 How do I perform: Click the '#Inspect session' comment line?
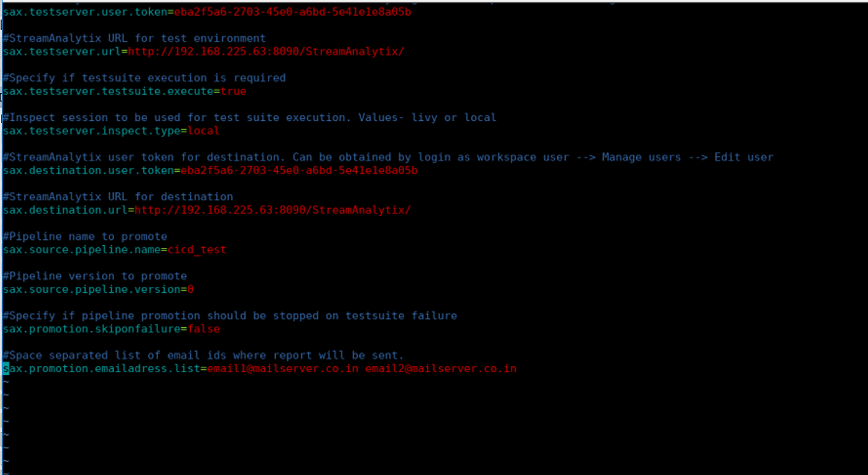(249, 117)
